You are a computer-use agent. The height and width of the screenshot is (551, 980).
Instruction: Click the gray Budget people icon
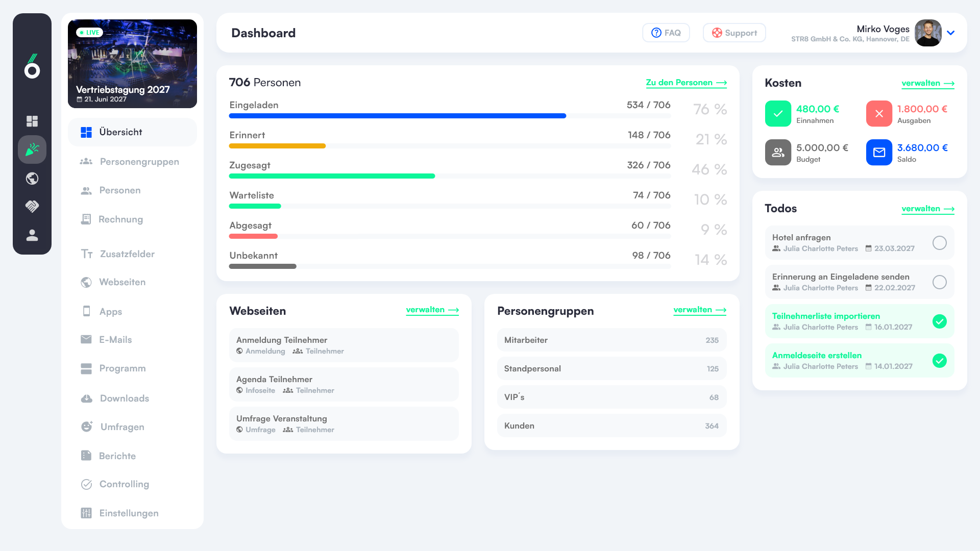coord(778,152)
